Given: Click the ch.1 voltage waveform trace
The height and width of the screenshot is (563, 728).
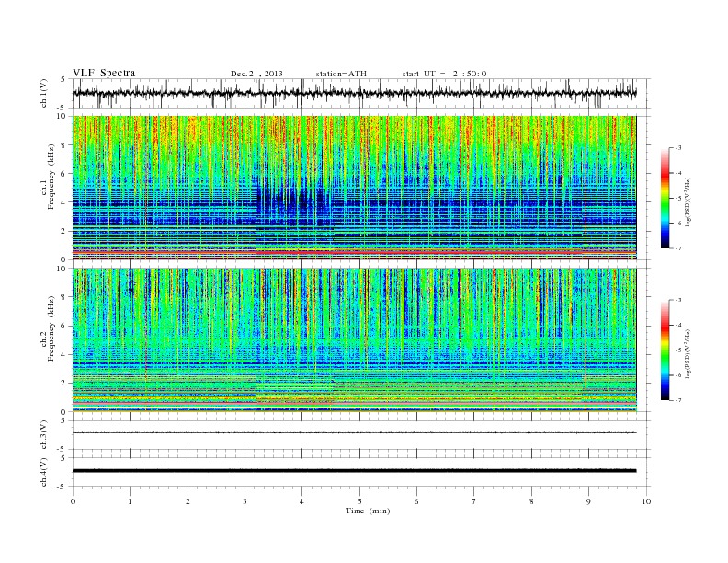Looking at the screenshot, I should (x=354, y=93).
